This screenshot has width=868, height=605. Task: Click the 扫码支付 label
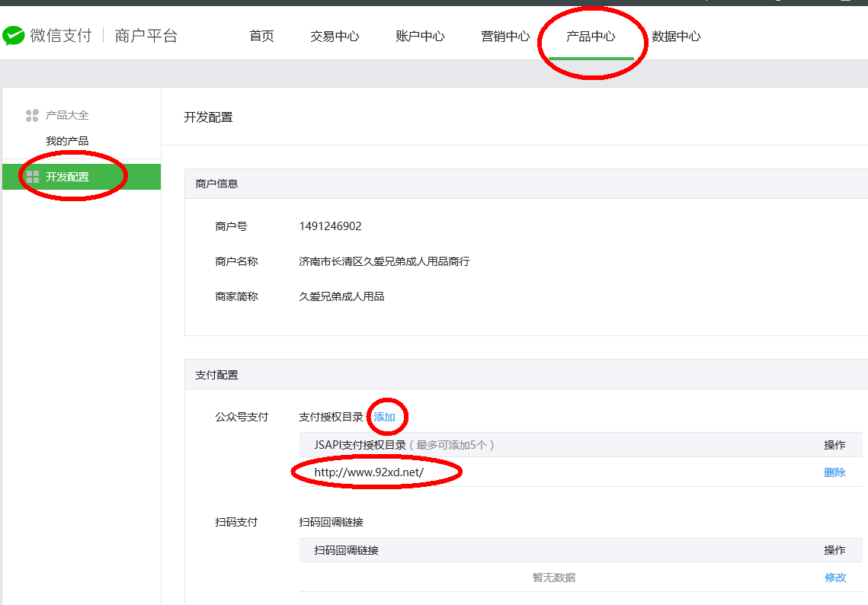(236, 522)
